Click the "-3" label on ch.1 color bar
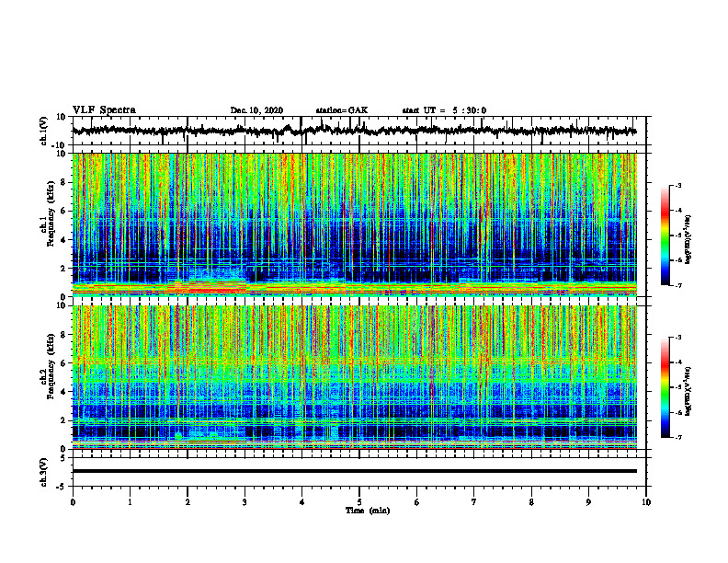The image size is (728, 563). coord(677,185)
